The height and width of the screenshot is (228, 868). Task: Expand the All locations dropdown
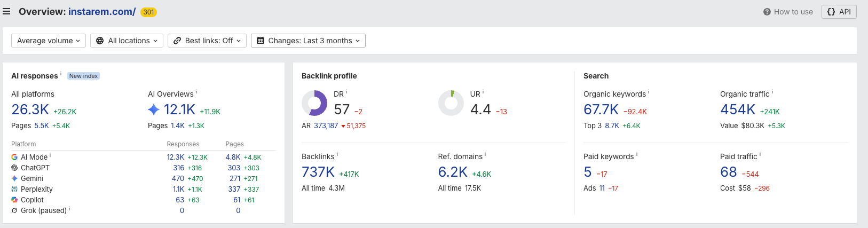pyautogui.click(x=127, y=41)
